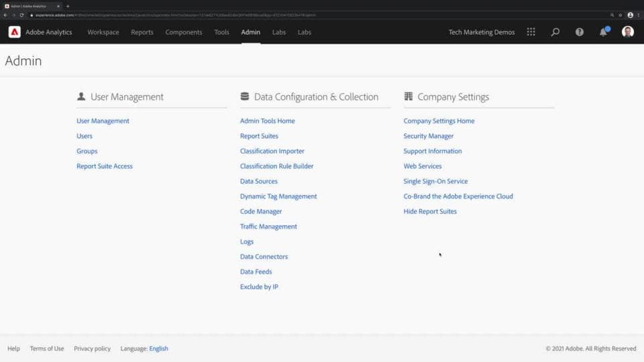Open the notifications bell icon
The height and width of the screenshot is (362, 644).
(604, 32)
